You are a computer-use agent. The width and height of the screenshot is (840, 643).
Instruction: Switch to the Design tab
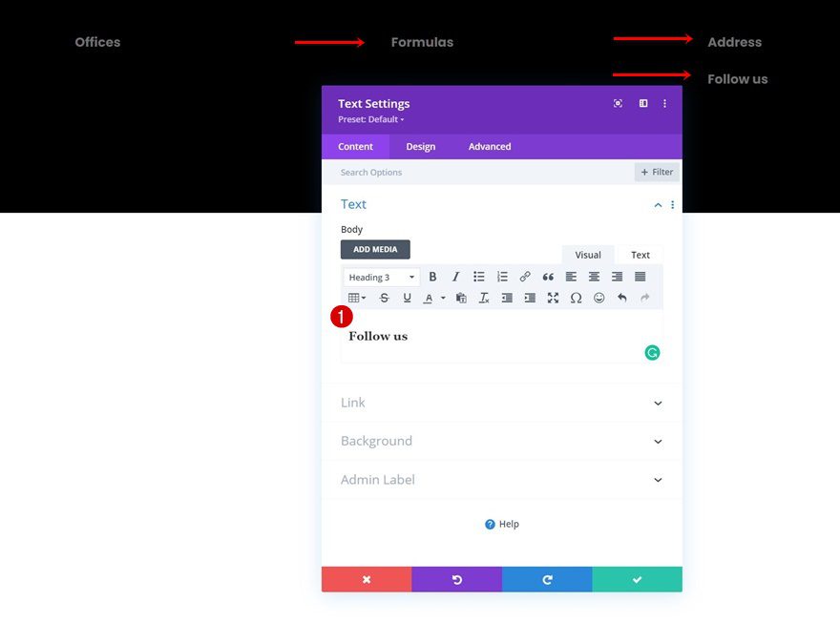pos(420,147)
